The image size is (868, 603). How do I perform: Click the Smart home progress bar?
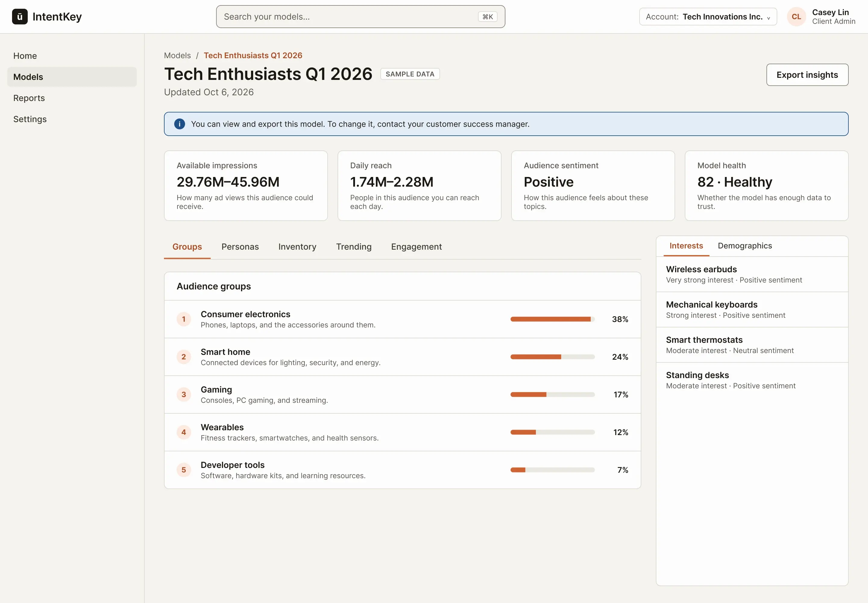point(552,357)
